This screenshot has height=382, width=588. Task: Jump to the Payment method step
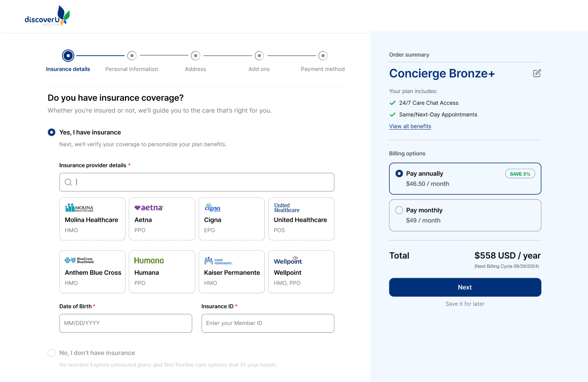[x=323, y=56]
